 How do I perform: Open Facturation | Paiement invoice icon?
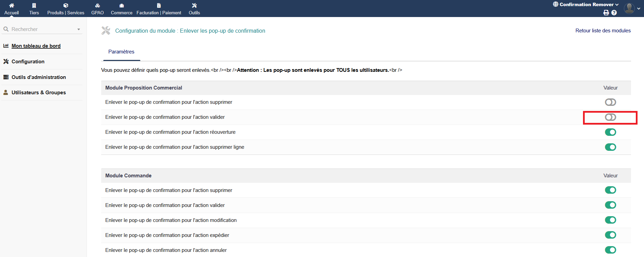[x=159, y=5]
